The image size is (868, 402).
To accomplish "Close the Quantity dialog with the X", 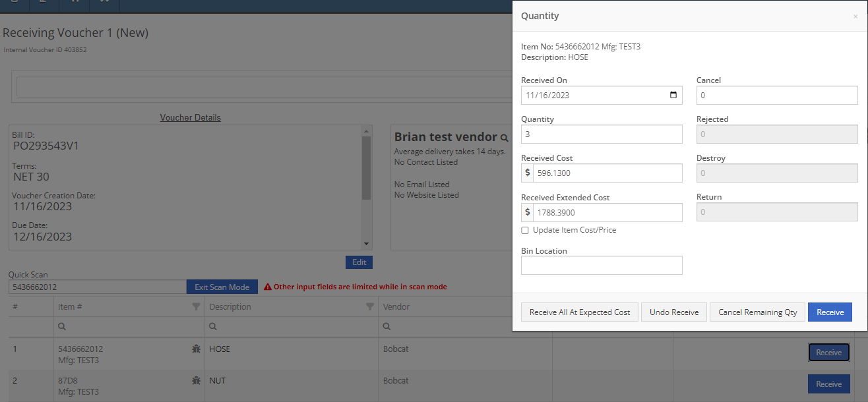I will click(x=855, y=16).
